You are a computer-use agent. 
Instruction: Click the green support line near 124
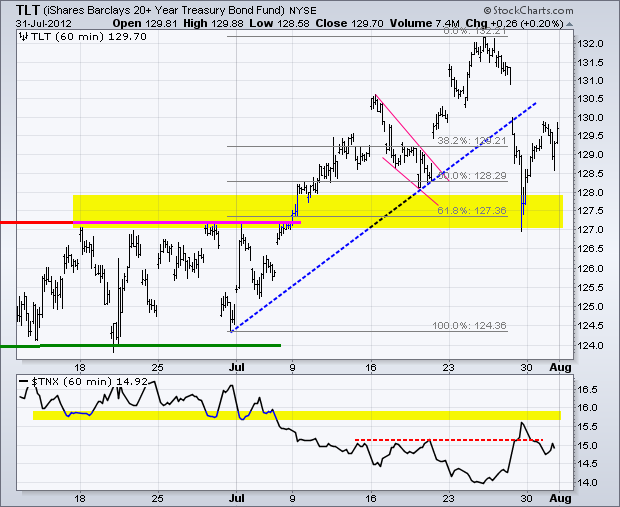[x=140, y=346]
